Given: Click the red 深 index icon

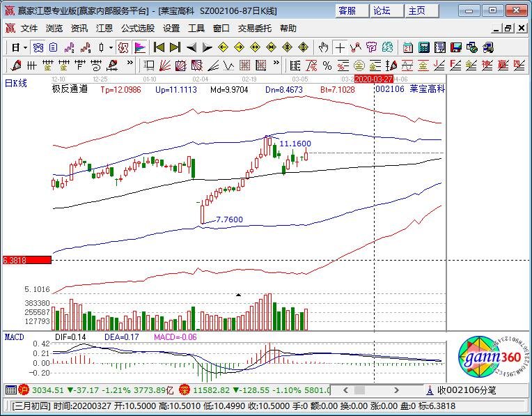Looking at the screenshot, I should pos(185,390).
